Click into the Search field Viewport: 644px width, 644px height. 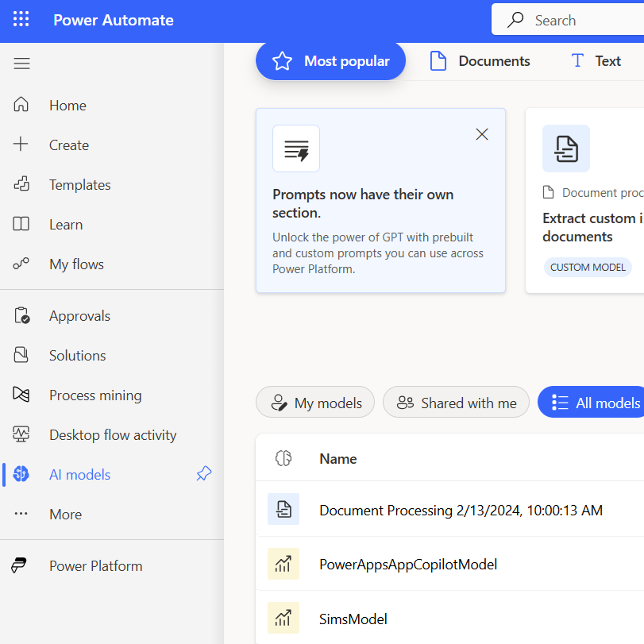click(568, 19)
